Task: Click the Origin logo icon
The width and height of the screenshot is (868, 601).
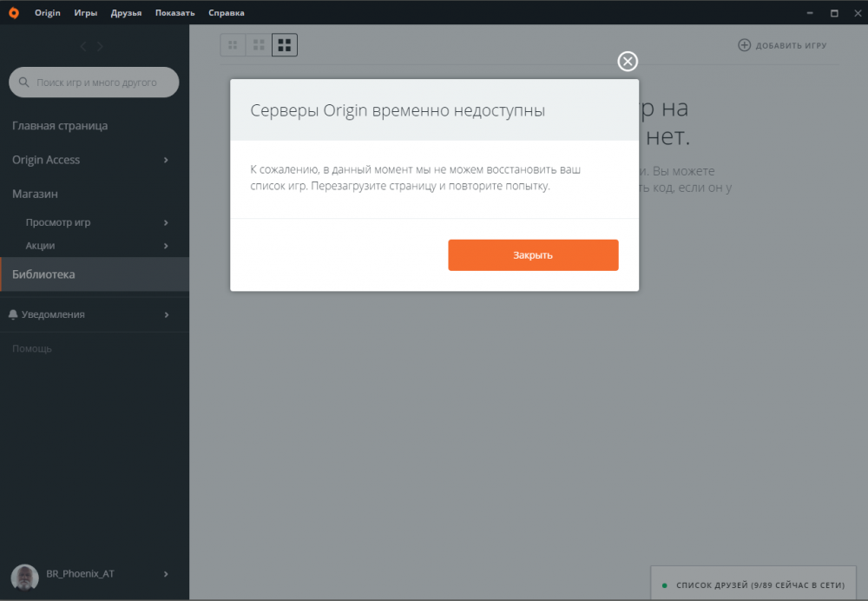Action: 14,13
